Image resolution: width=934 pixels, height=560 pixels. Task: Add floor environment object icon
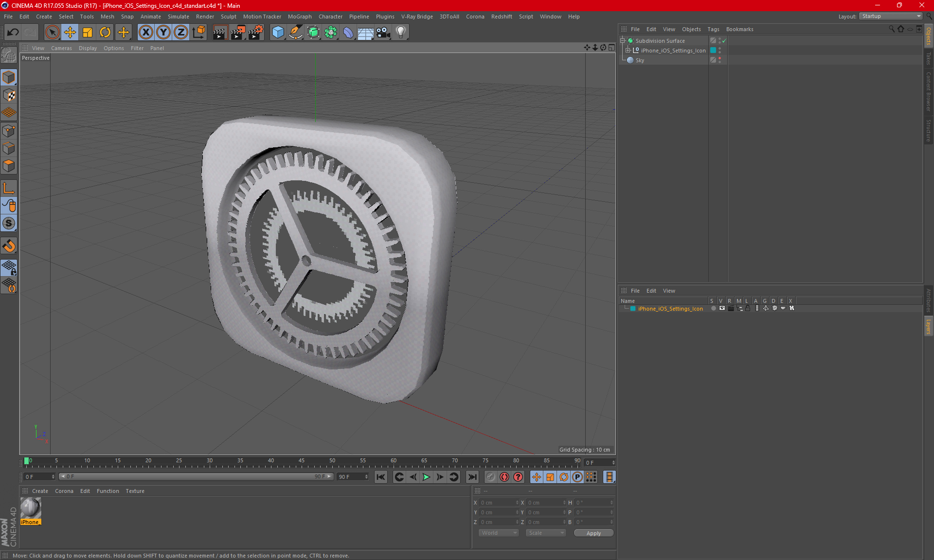click(366, 32)
